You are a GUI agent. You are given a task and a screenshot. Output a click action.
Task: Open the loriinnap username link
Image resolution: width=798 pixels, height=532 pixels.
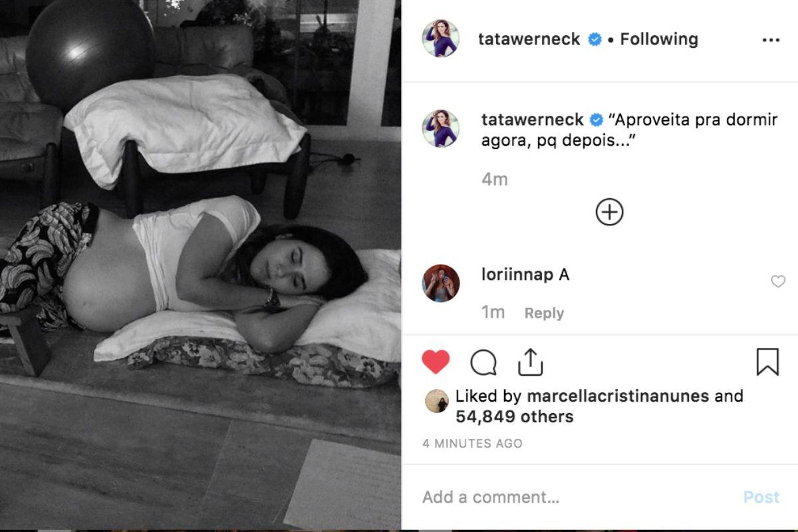click(x=517, y=275)
